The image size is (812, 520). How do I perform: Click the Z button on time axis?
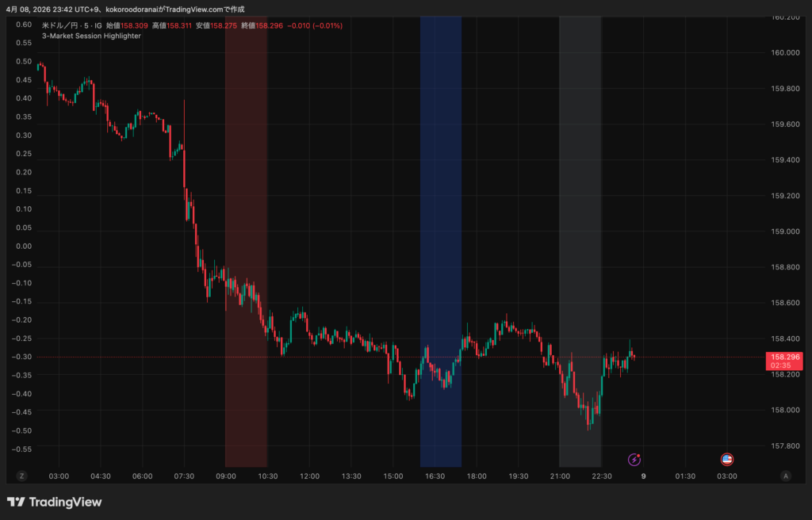(x=22, y=476)
